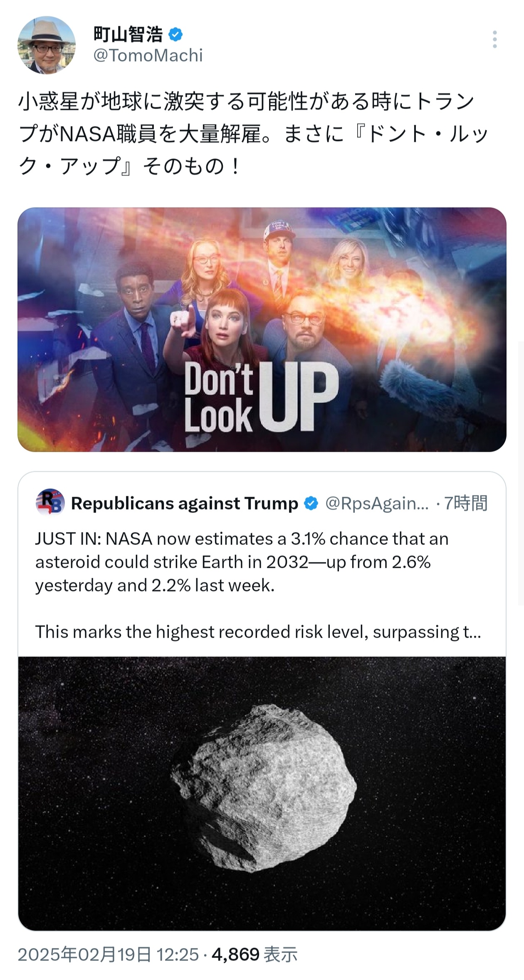Click the 'JUST IN: NASA now estimates' line
Image resolution: width=524 pixels, height=980 pixels.
pos(242,539)
